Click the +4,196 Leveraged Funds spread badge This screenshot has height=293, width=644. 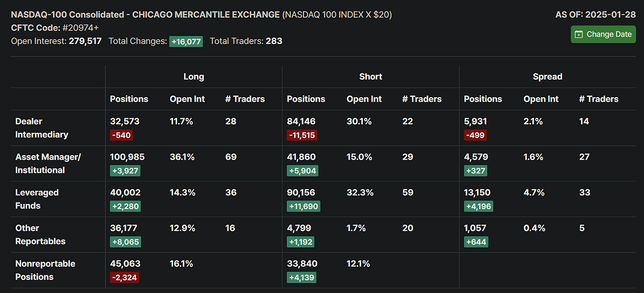click(x=478, y=206)
